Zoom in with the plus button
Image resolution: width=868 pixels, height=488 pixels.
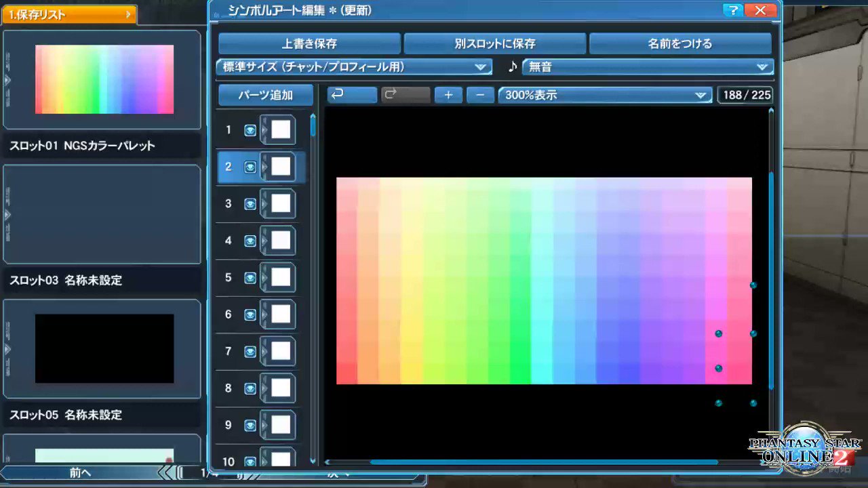tap(448, 95)
